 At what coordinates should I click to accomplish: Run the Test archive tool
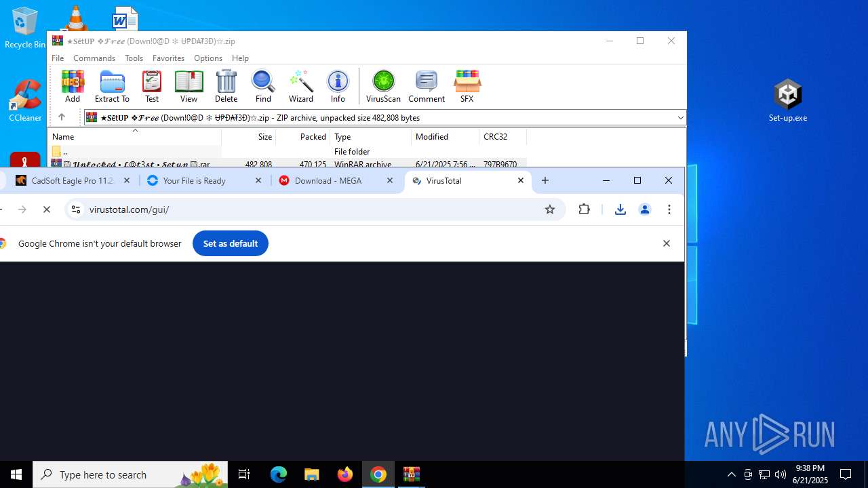coord(152,86)
